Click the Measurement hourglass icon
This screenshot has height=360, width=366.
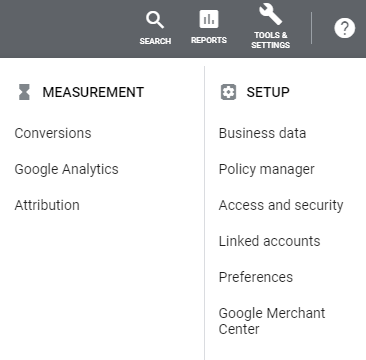pos(24,92)
